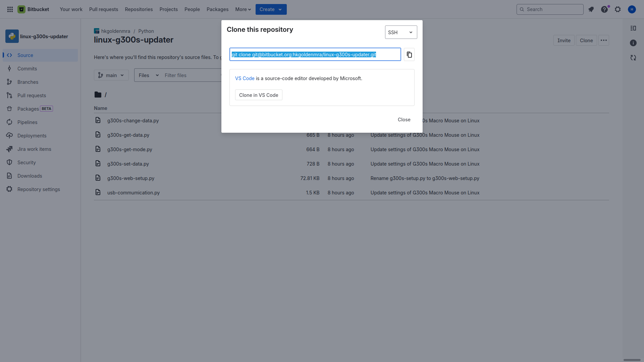Open the repository more actions ellipsis
Screen dimensions: 644x362
click(604, 40)
